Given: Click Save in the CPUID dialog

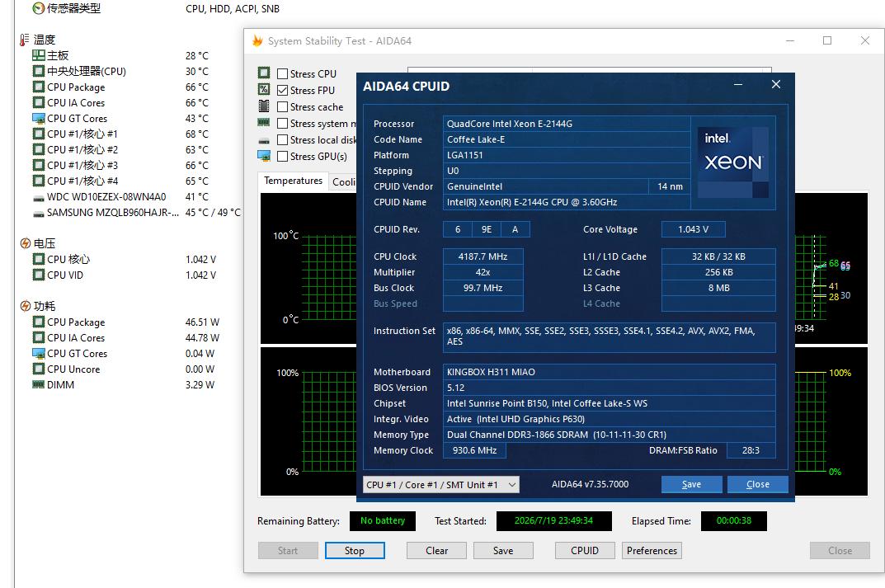Looking at the screenshot, I should (x=691, y=484).
